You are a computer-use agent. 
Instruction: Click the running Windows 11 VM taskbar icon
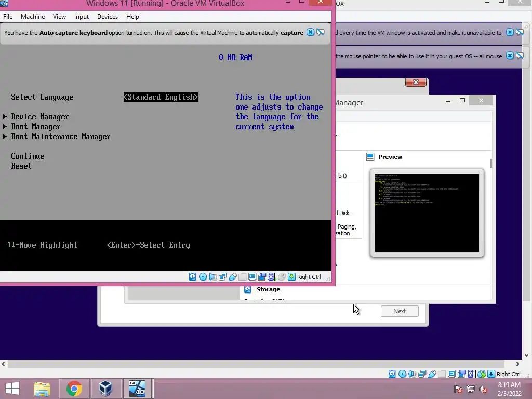tap(137, 389)
